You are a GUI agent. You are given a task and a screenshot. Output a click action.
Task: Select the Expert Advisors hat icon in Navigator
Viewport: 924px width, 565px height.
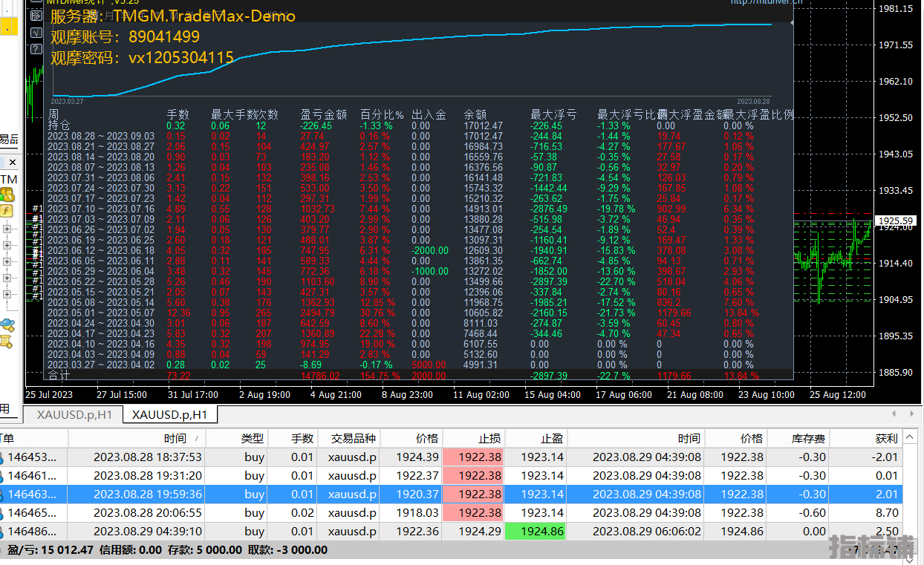click(x=7, y=324)
